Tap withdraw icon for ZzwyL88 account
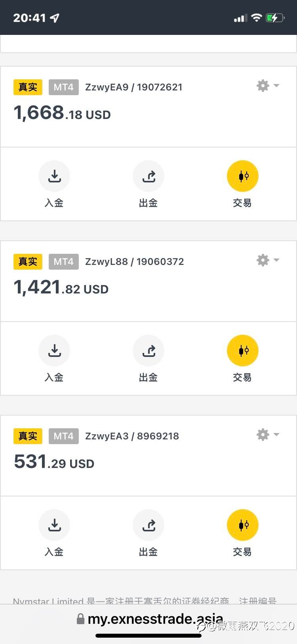297x644 pixels. point(148,351)
